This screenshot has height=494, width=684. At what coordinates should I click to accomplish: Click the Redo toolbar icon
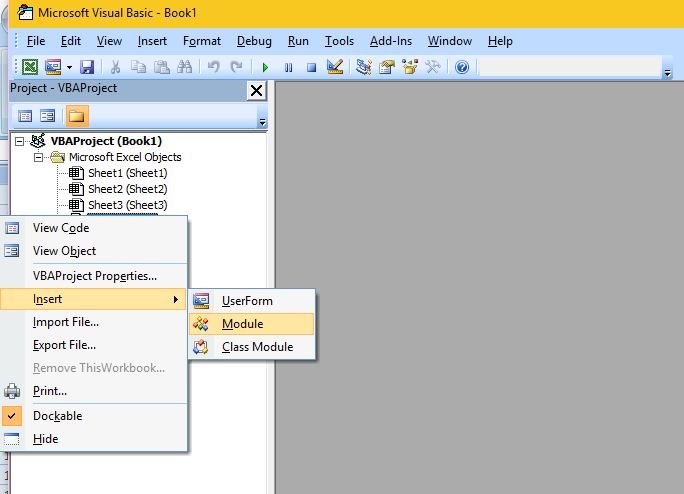click(236, 67)
